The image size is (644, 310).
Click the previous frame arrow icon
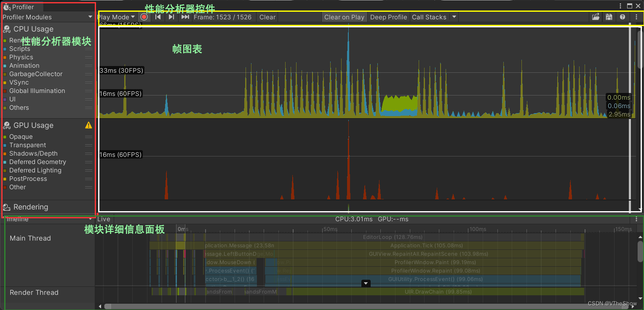pyautogui.click(x=158, y=17)
